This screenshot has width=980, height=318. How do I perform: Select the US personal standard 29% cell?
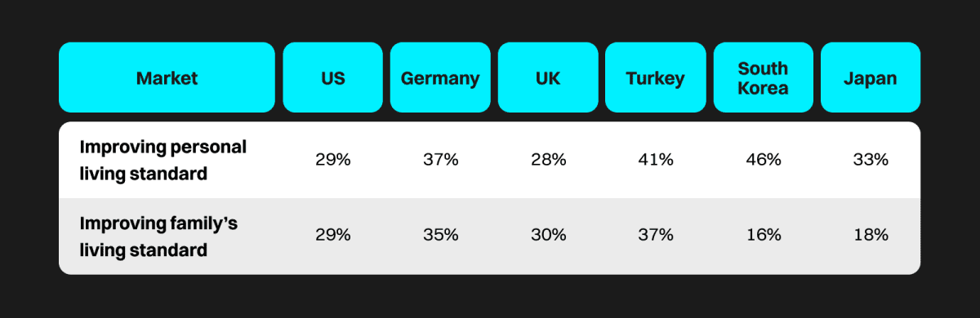[x=333, y=160]
